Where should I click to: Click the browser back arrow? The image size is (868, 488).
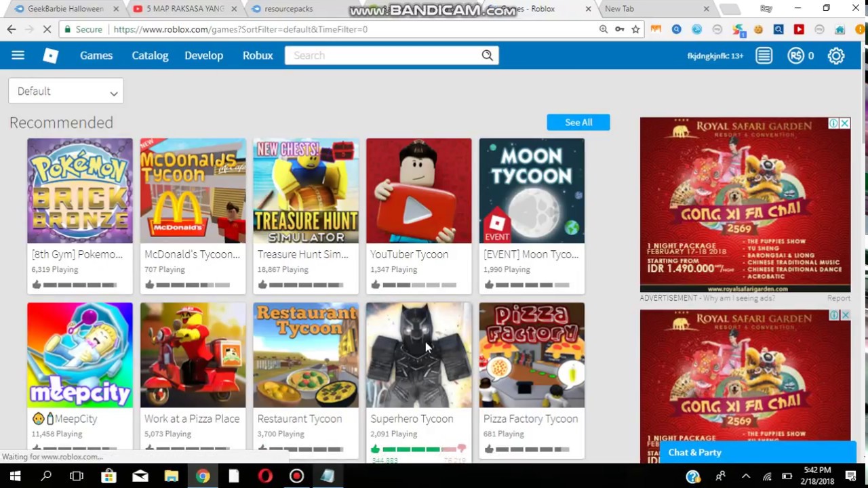[x=12, y=29]
